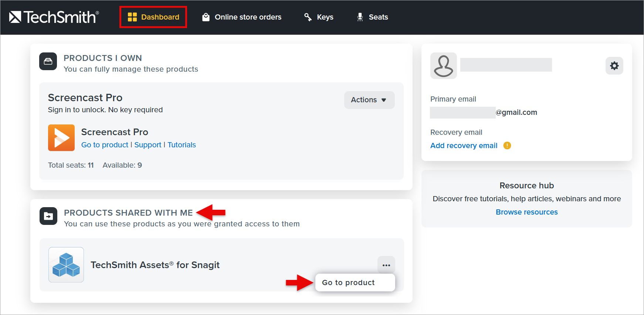Choose Go to product from the popup menu
This screenshot has width=644, height=315.
coord(355,283)
